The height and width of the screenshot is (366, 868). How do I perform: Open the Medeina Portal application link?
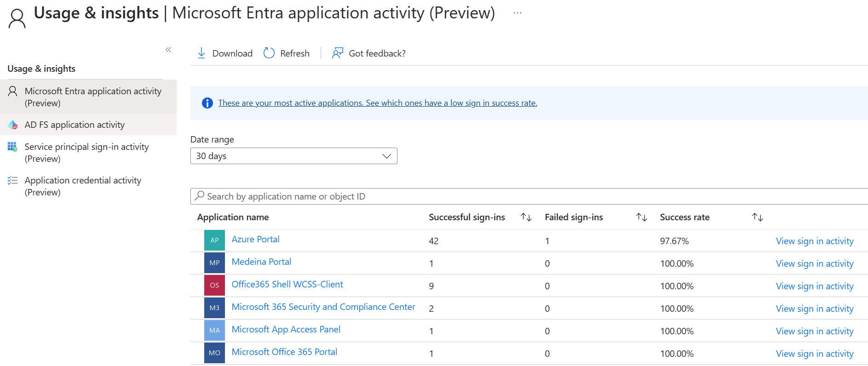pos(261,262)
